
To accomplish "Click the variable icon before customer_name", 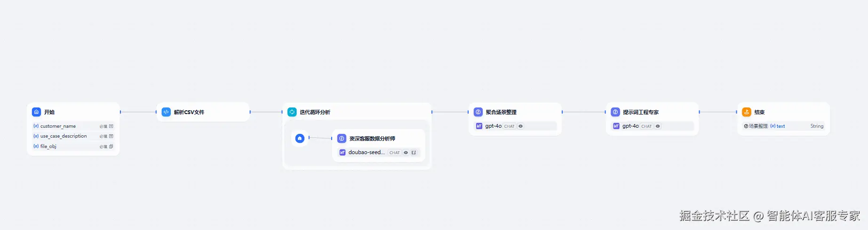I will pyautogui.click(x=36, y=126).
